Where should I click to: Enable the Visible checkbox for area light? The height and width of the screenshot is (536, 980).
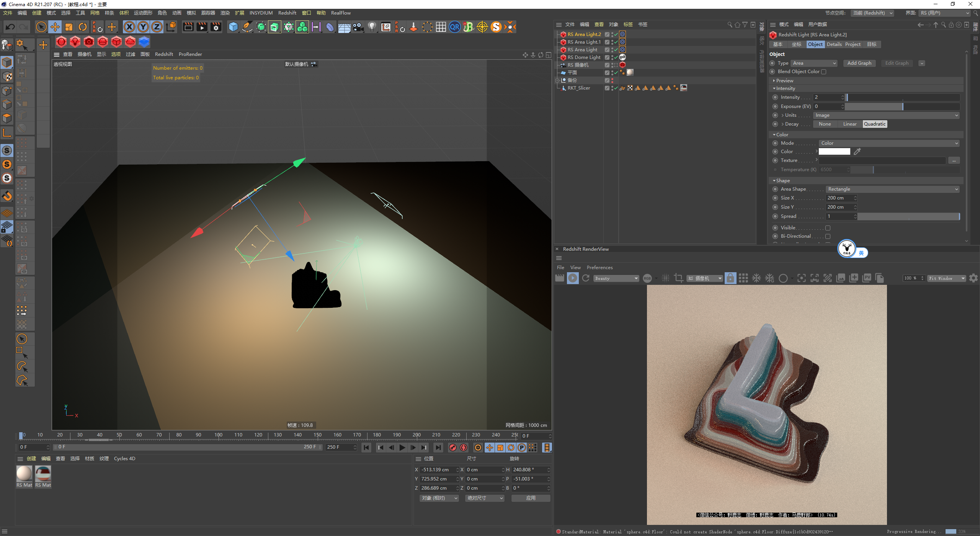click(x=828, y=228)
